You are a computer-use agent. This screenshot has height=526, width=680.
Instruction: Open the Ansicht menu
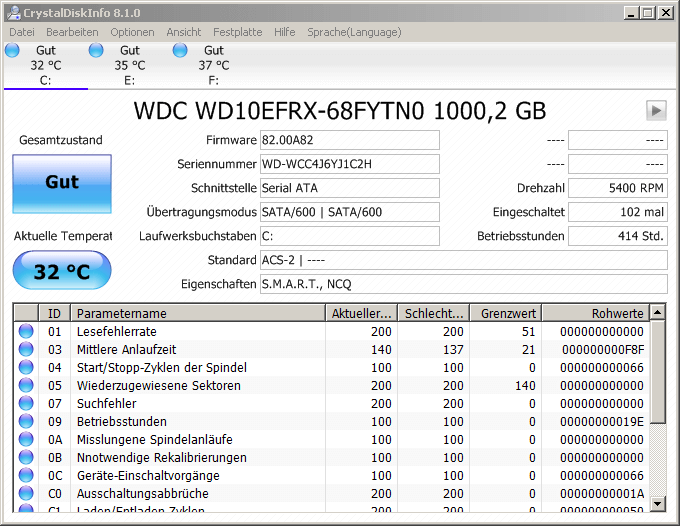[x=183, y=32]
